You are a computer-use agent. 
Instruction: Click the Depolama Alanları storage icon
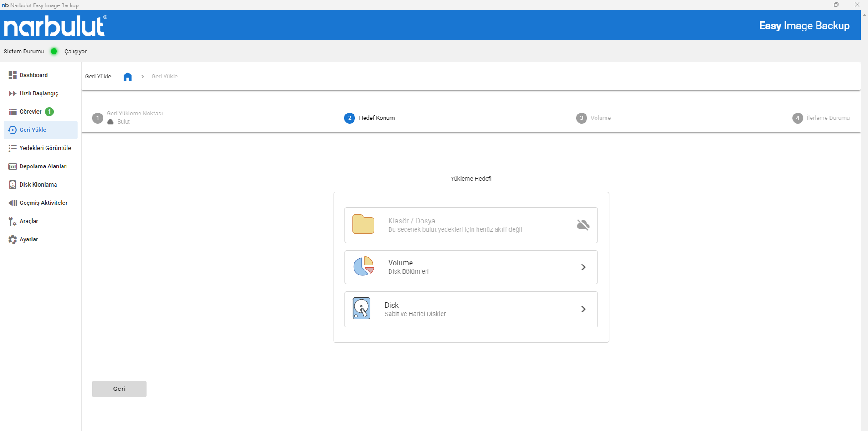[x=12, y=166]
